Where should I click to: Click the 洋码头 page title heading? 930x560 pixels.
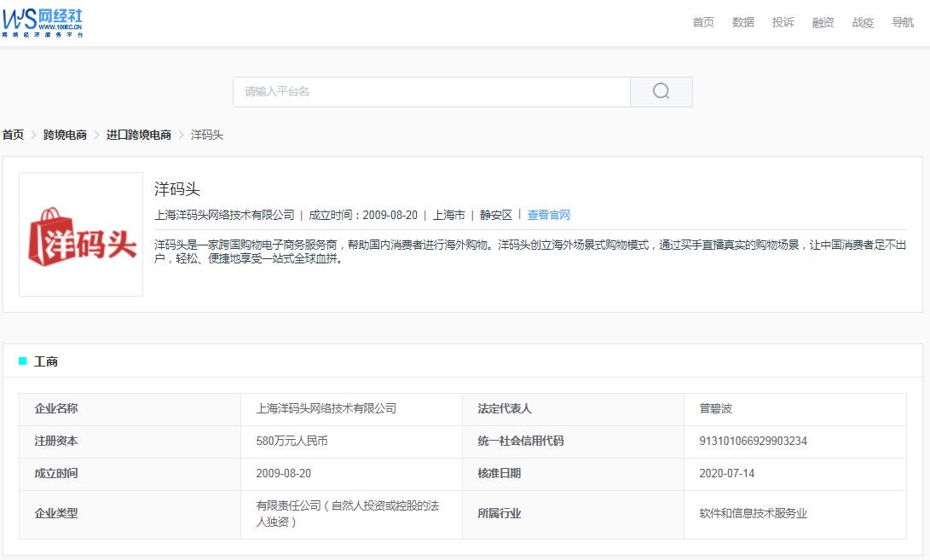[x=176, y=189]
